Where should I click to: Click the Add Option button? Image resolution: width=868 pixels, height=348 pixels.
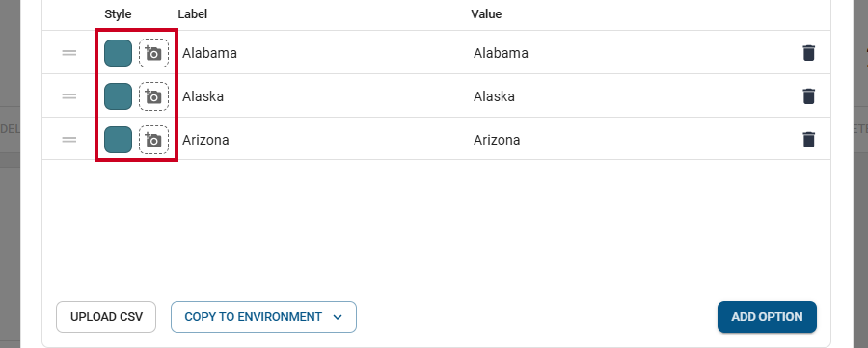click(767, 317)
